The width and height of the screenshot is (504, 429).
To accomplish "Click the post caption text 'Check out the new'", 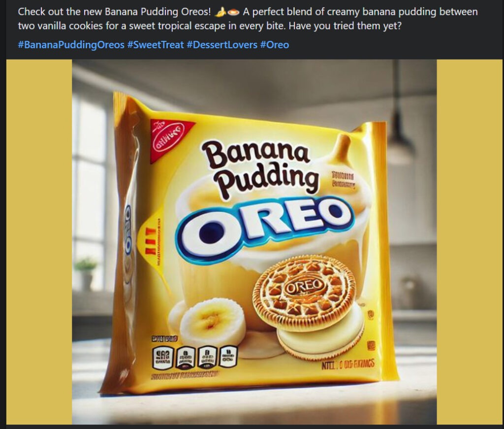I will click(x=60, y=12).
